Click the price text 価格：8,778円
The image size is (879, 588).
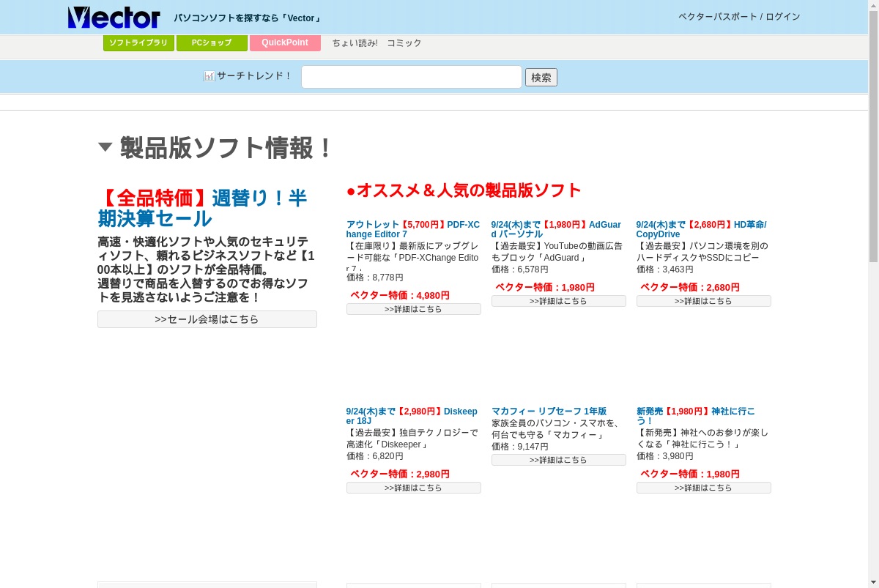375,278
